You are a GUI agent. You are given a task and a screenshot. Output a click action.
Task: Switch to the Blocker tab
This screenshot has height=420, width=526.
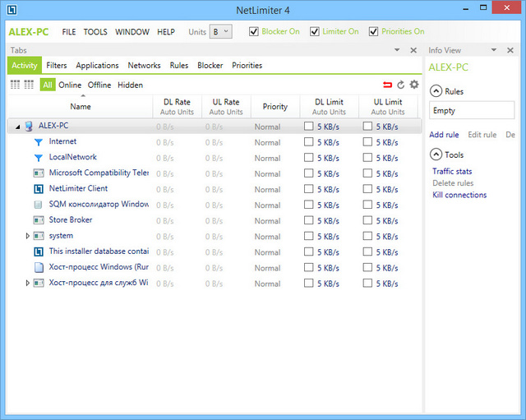210,66
